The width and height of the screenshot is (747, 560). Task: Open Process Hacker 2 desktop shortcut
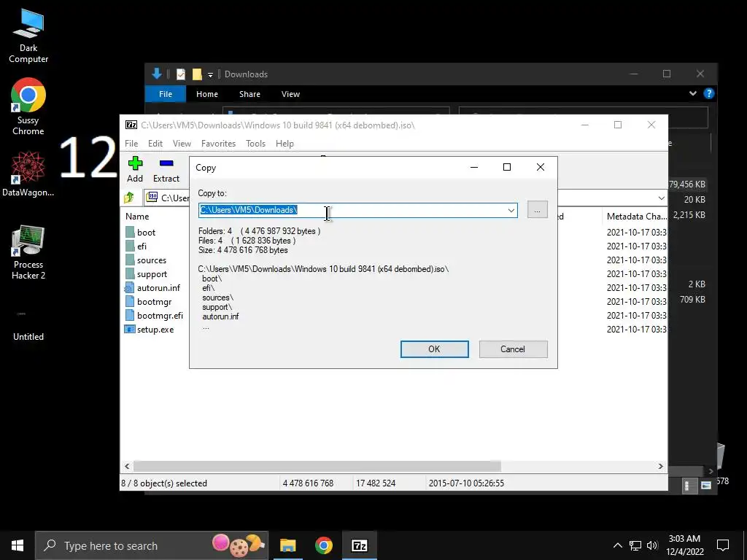pos(28,252)
